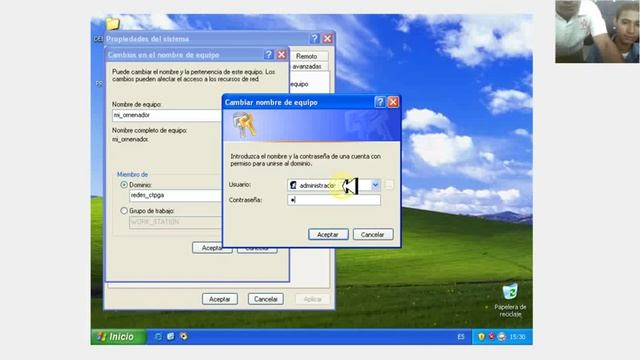
Task: Expand the Usuario dropdown arrow
Action: (375, 185)
